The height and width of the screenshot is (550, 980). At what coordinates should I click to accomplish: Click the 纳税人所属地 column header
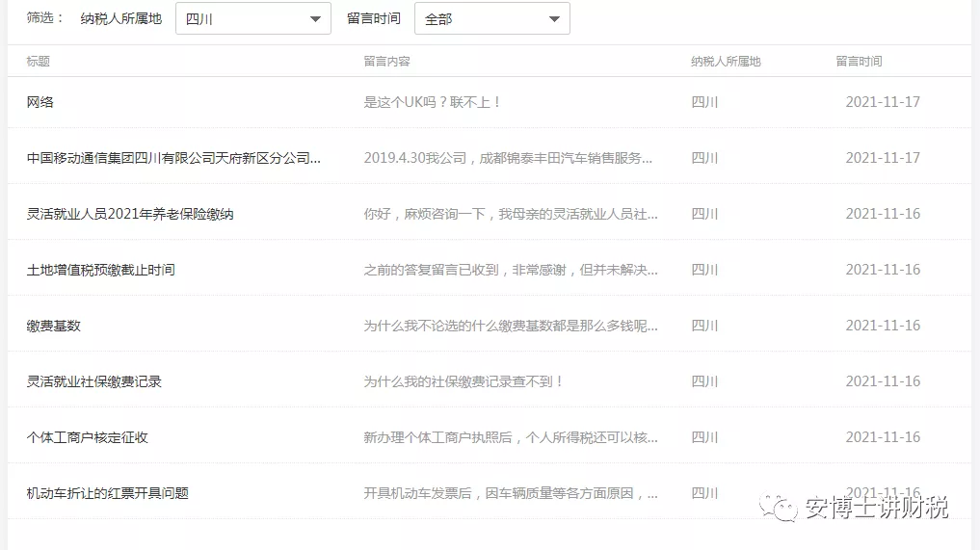pos(726,62)
